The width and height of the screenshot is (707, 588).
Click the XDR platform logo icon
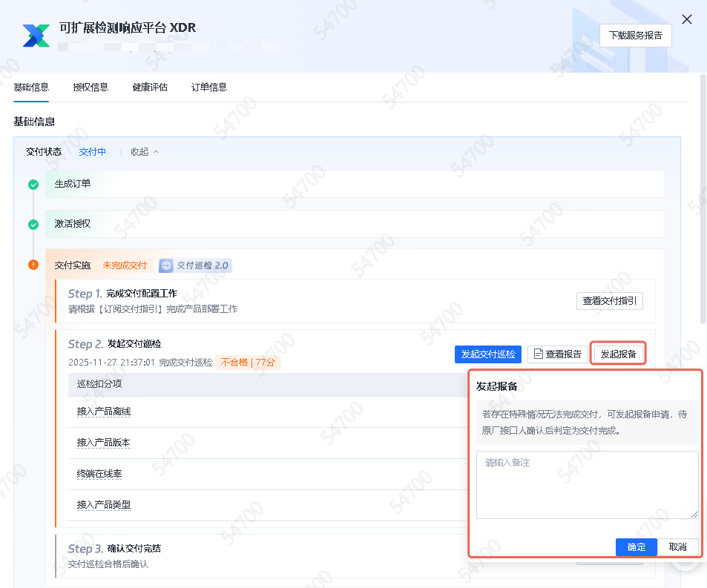coord(36,35)
